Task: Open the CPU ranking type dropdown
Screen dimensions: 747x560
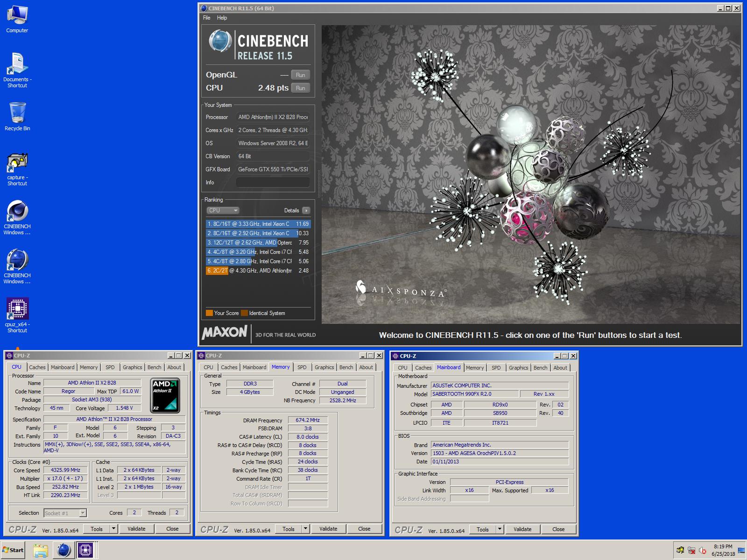Action: [x=223, y=210]
